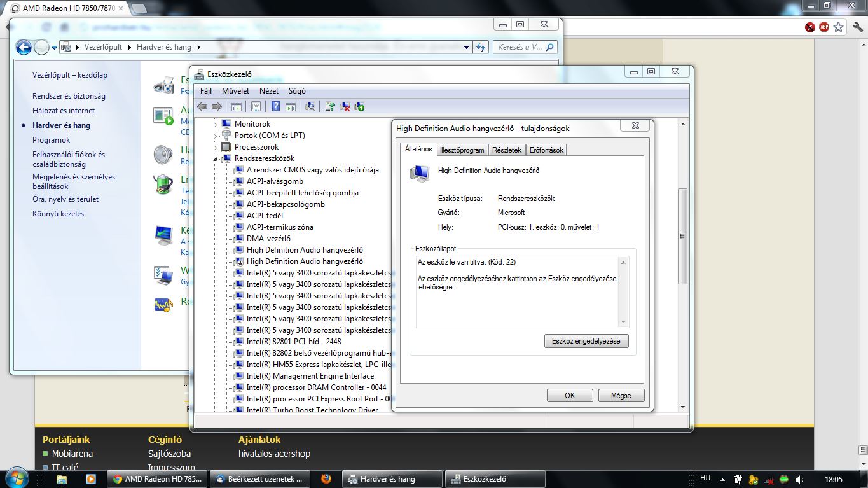Viewport: 868px width, 488px height.
Task: Open the Nézet menu
Action: (x=269, y=91)
